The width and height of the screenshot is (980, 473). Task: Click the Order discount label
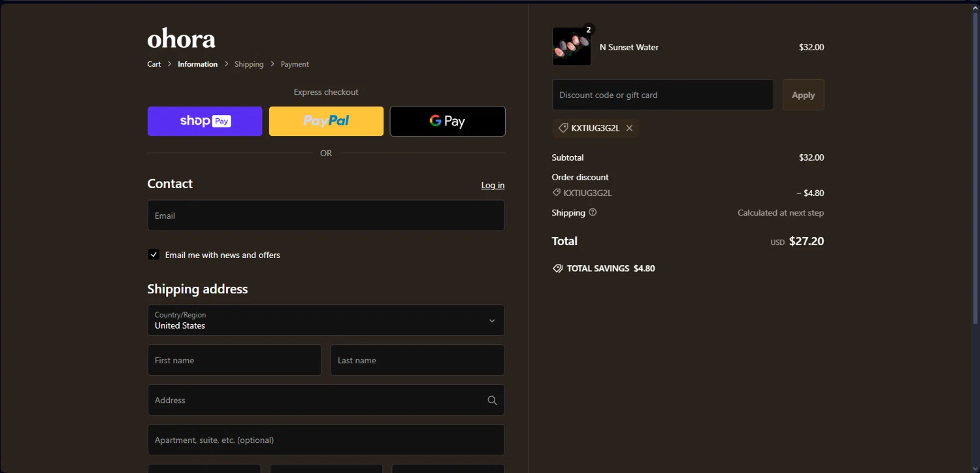[580, 177]
